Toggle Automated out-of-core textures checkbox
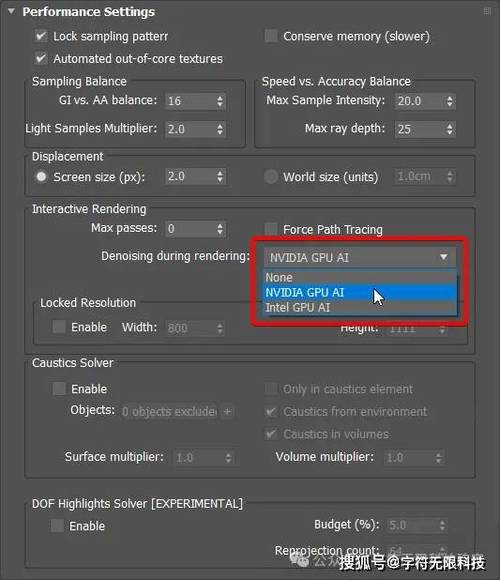The height and width of the screenshot is (580, 500). pos(41,58)
